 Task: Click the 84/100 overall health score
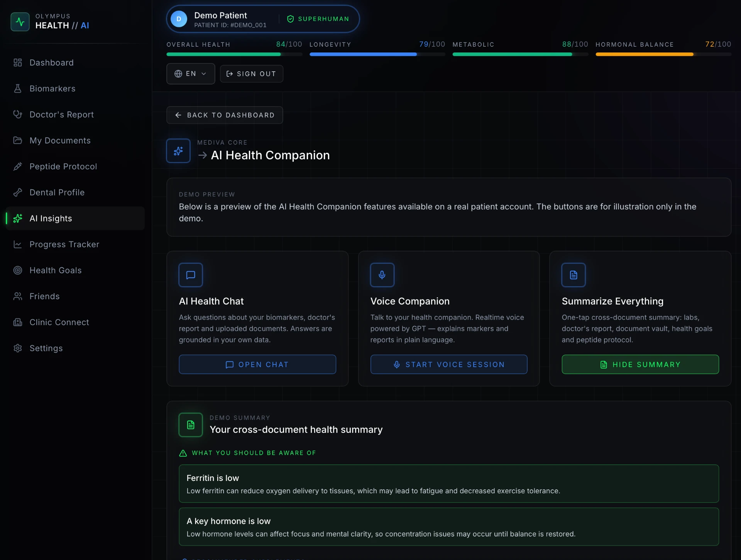289,44
